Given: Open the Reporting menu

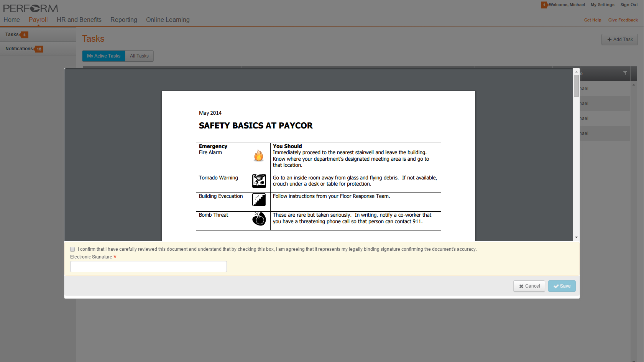Looking at the screenshot, I should [124, 20].
